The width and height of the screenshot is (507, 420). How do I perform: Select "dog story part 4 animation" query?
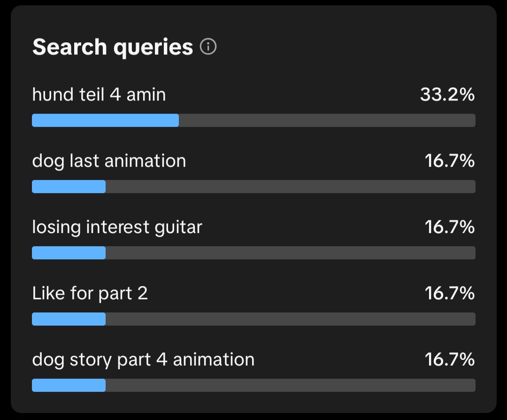pyautogui.click(x=143, y=360)
